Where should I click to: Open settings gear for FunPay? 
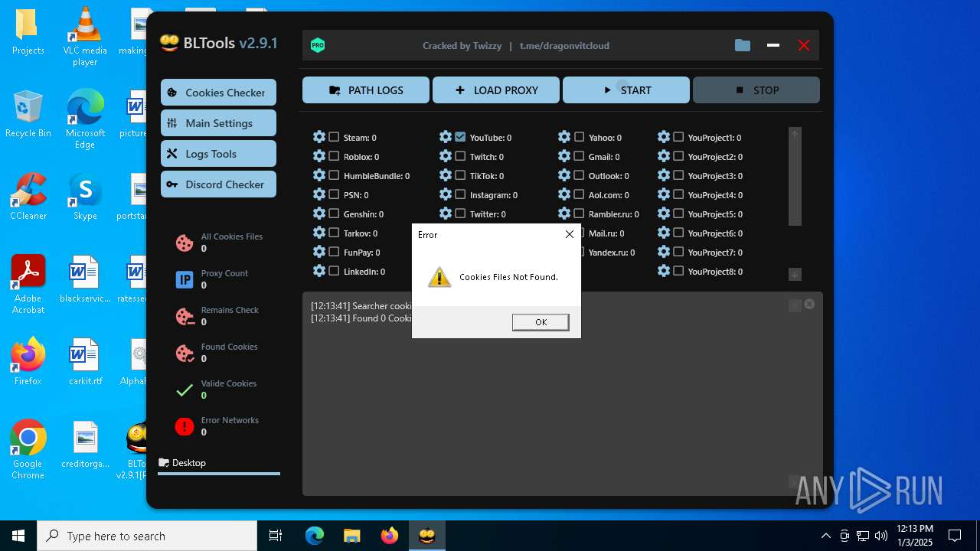[319, 252]
